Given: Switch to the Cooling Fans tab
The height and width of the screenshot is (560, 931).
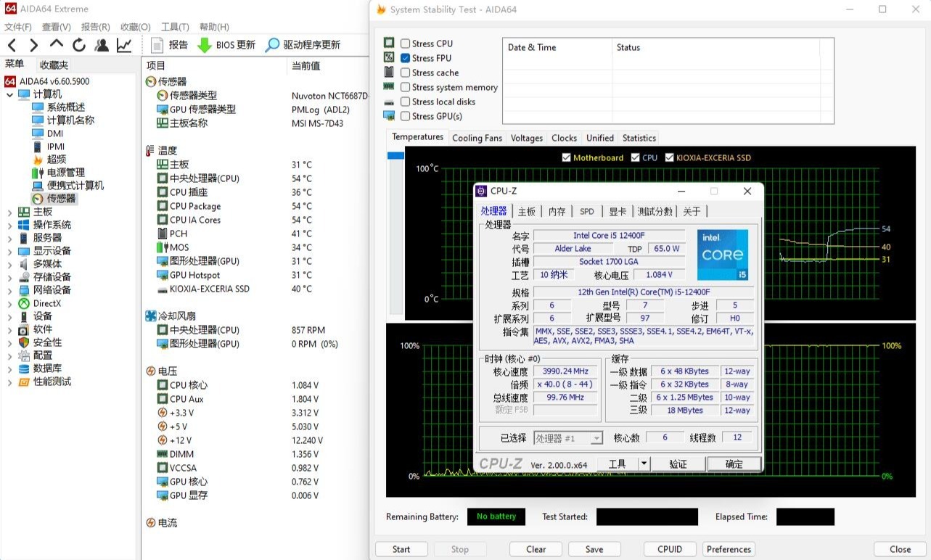Looking at the screenshot, I should click(x=477, y=138).
